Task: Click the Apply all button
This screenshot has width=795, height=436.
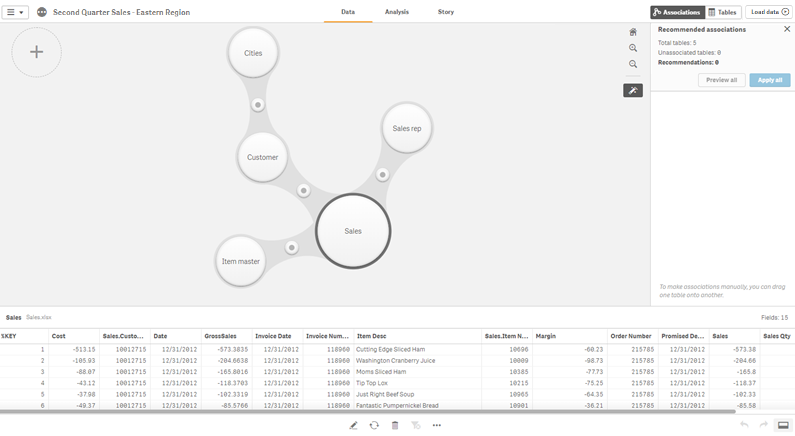Action: click(x=770, y=80)
